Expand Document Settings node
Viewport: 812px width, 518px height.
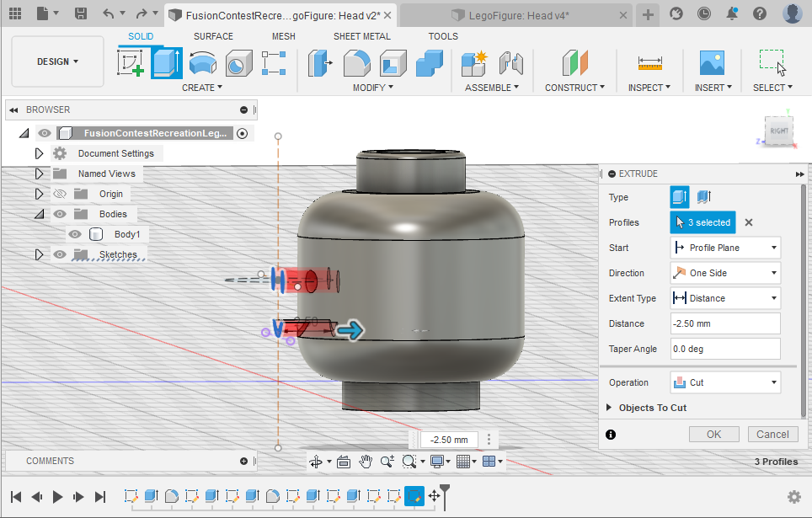click(x=39, y=153)
